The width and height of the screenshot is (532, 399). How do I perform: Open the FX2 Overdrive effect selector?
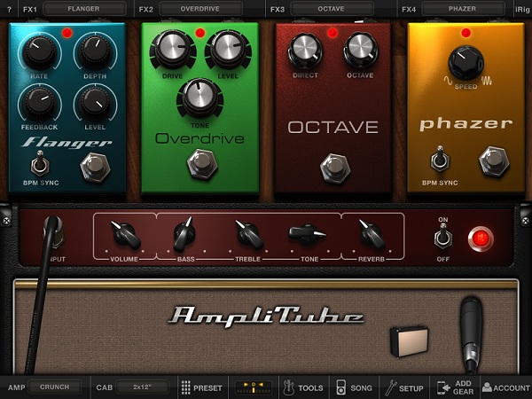pyautogui.click(x=201, y=9)
